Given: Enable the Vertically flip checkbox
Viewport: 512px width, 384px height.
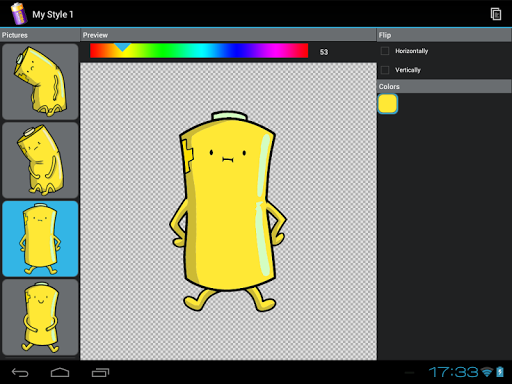Looking at the screenshot, I should click(385, 70).
